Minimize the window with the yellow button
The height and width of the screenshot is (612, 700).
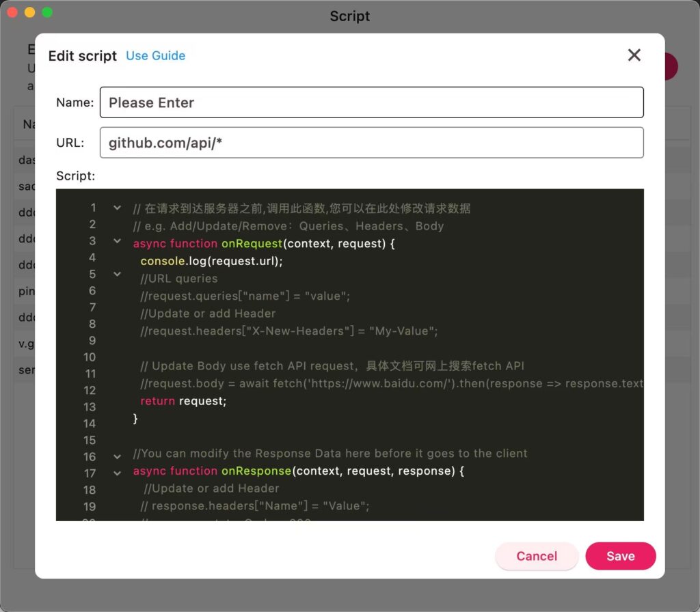click(x=29, y=12)
